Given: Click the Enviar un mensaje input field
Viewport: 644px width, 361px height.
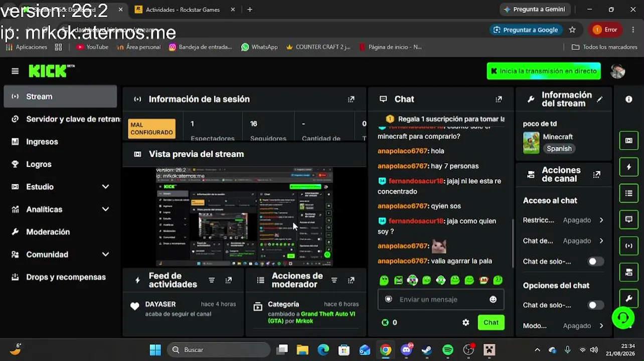Looking at the screenshot, I should coord(440,299).
